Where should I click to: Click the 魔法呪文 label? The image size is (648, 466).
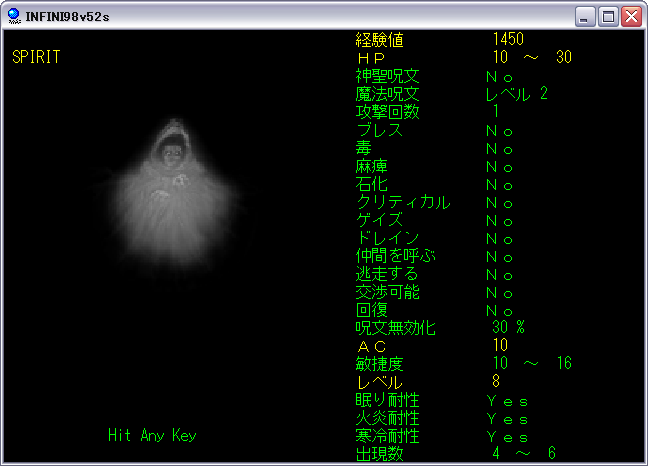[x=387, y=94]
